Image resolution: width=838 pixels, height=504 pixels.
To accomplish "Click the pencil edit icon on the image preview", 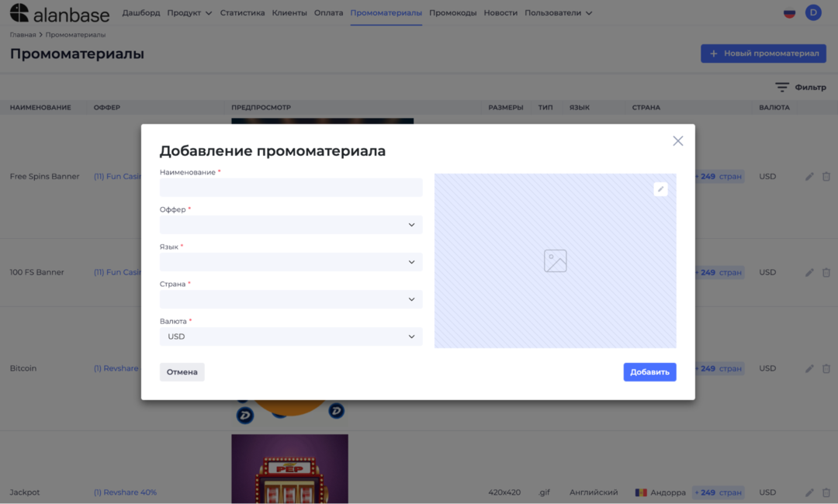I will coord(660,188).
